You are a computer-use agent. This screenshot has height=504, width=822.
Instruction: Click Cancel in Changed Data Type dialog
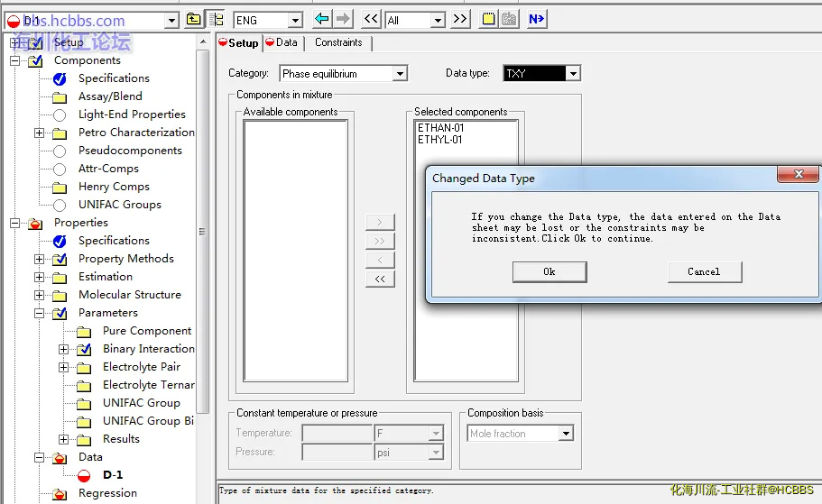coord(704,272)
